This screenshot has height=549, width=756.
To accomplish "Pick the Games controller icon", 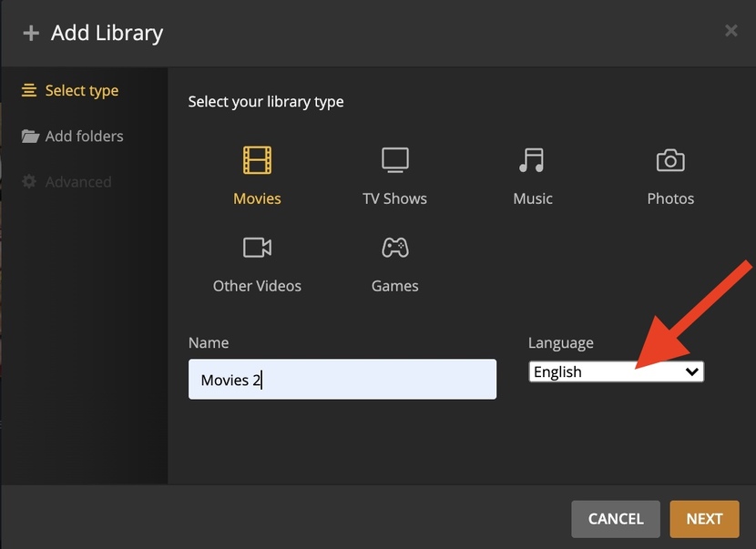I will pyautogui.click(x=395, y=248).
